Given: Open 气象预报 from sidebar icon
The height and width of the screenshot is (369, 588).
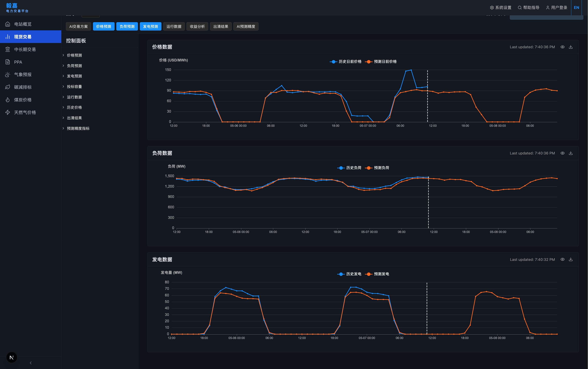Looking at the screenshot, I should 8,75.
